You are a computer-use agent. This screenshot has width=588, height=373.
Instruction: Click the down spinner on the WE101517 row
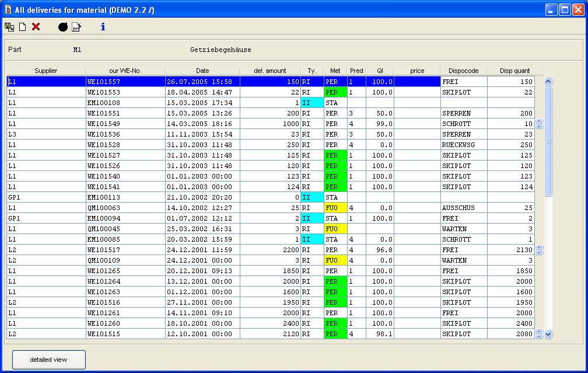click(539, 252)
